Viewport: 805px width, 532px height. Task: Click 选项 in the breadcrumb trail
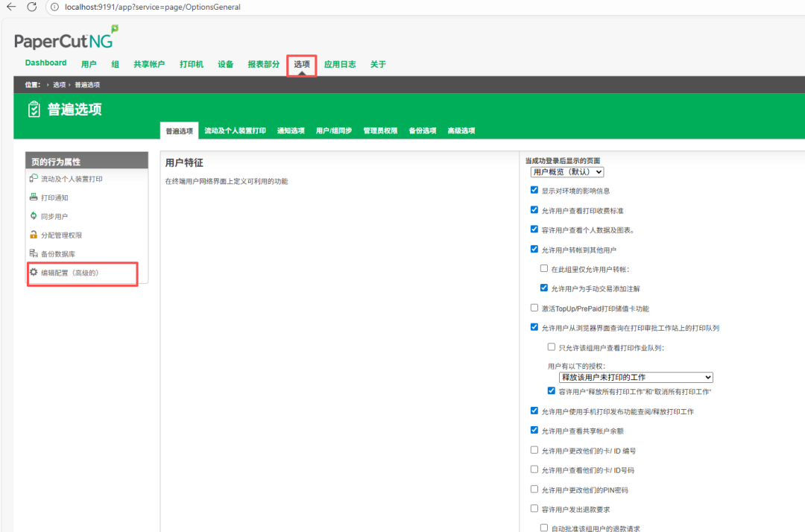pos(60,84)
